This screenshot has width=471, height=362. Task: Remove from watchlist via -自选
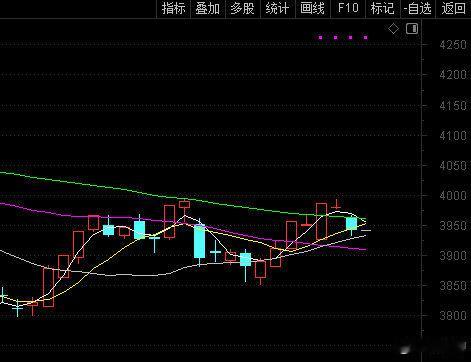(x=418, y=8)
